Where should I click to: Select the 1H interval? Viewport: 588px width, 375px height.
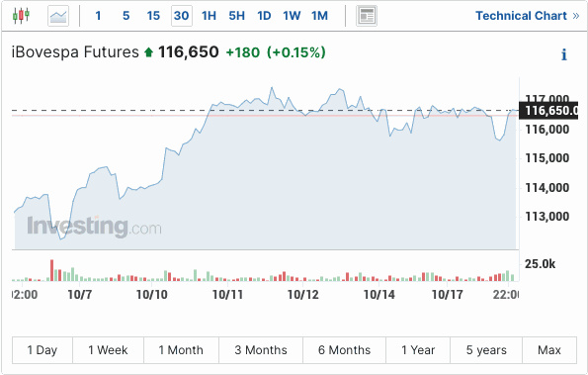point(209,16)
